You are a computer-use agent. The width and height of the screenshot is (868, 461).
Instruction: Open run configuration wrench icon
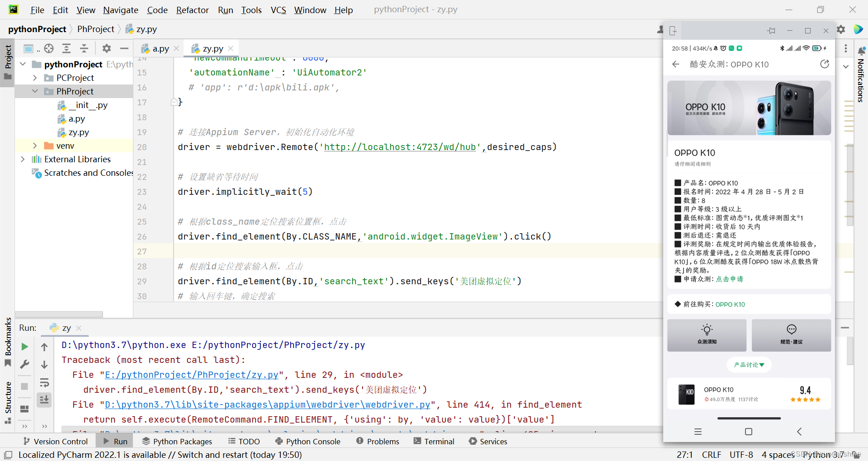(x=25, y=364)
